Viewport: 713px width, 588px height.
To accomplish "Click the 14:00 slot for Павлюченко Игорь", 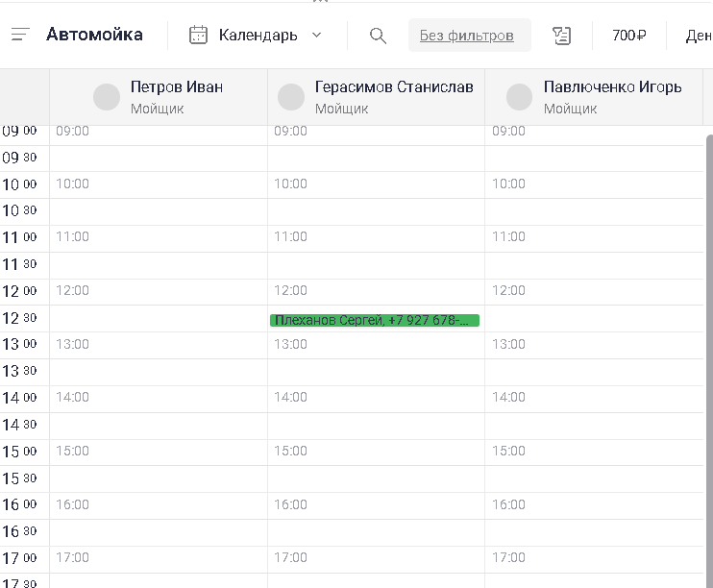I will tap(596, 398).
